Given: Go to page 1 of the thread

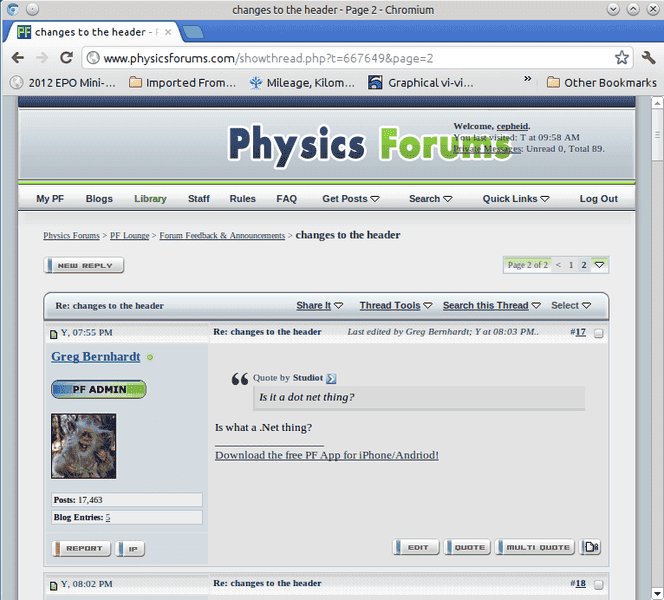Looking at the screenshot, I should coord(571,265).
